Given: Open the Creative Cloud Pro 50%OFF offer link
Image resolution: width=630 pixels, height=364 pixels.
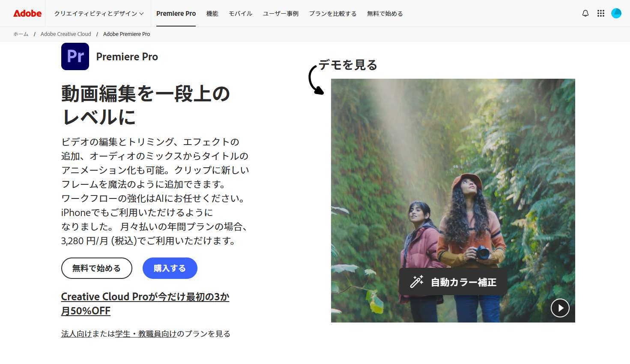Looking at the screenshot, I should (x=145, y=304).
